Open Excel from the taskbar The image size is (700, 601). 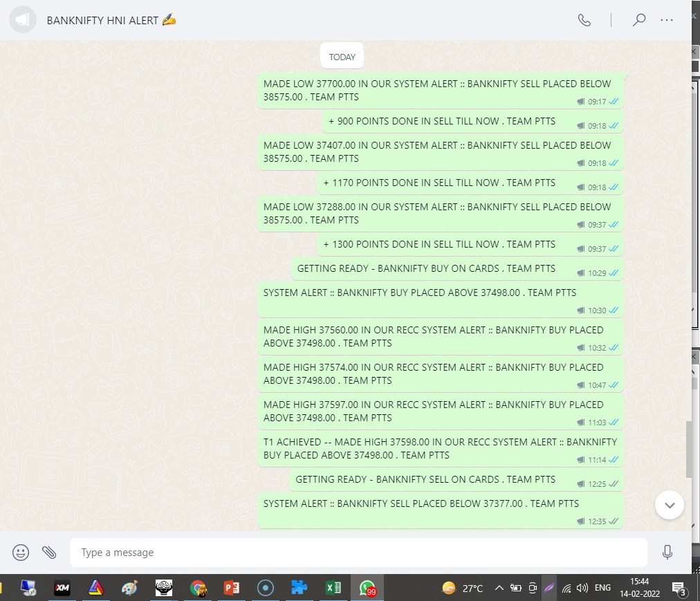[x=333, y=588]
